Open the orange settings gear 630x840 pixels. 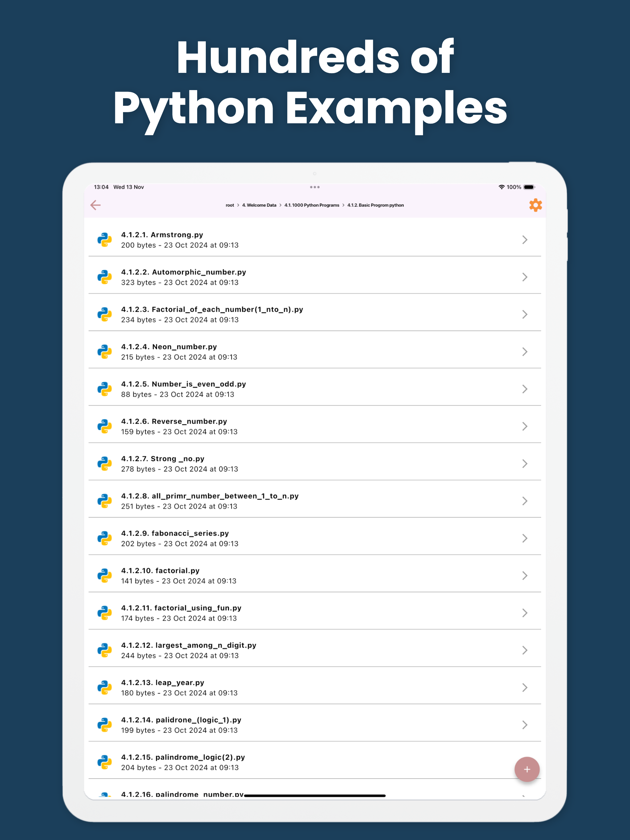point(535,205)
